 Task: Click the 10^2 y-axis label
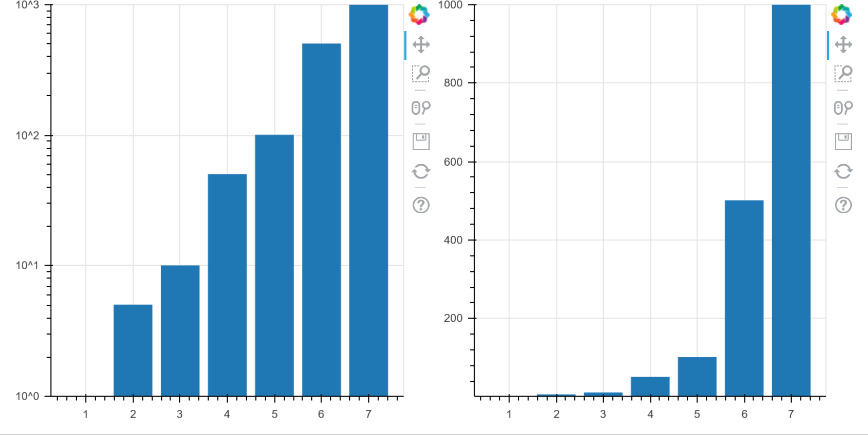pos(27,135)
